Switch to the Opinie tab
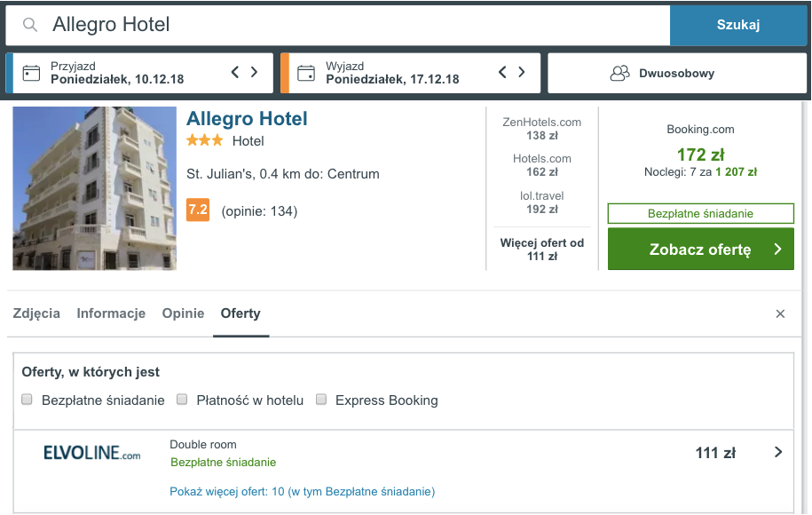Viewport: 812px width, 515px height. (x=184, y=313)
